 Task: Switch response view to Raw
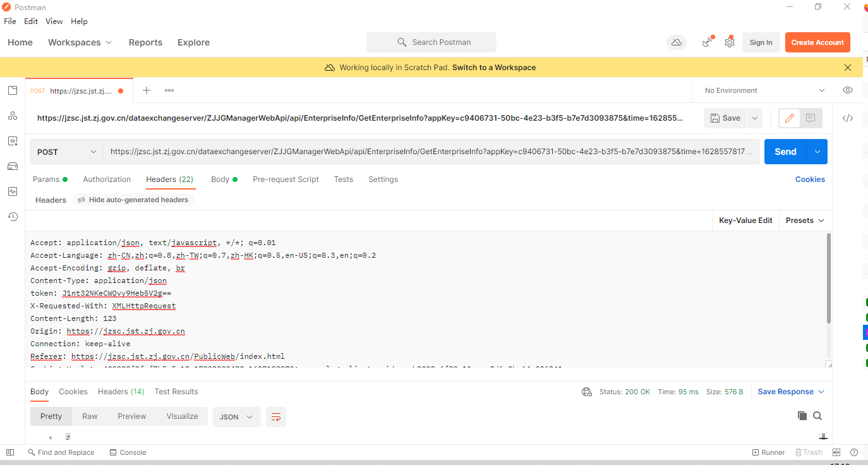pos(90,416)
